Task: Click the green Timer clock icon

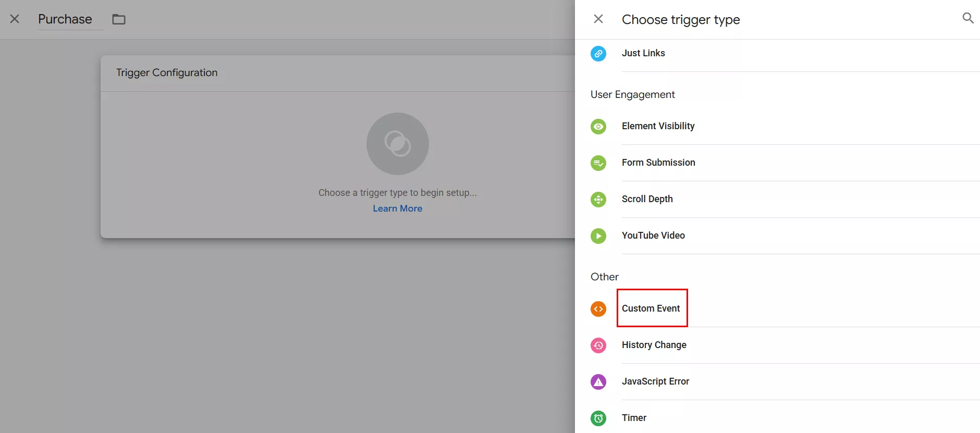Action: pyautogui.click(x=598, y=418)
